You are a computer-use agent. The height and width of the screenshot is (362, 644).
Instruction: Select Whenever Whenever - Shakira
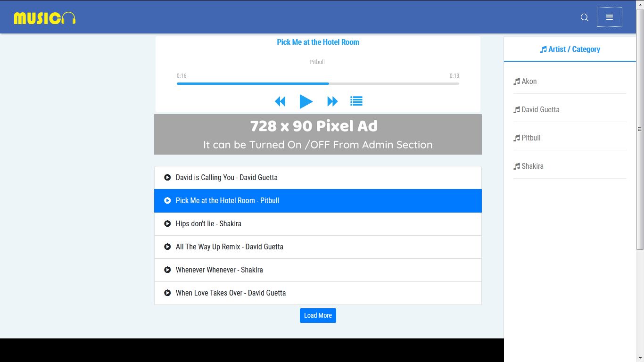click(318, 270)
